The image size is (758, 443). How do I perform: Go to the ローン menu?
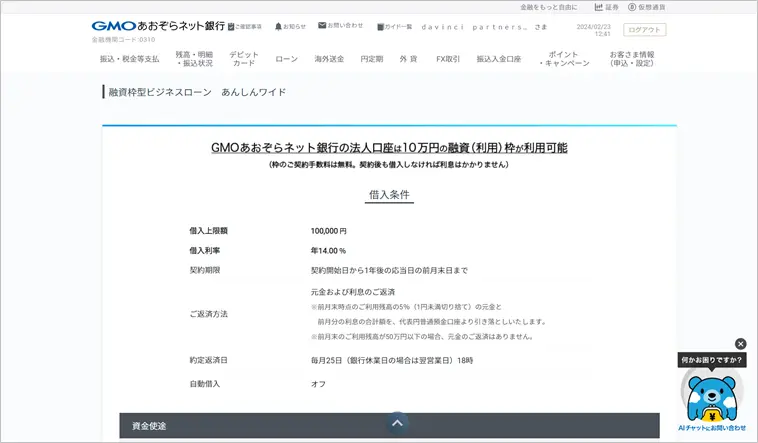pos(286,59)
